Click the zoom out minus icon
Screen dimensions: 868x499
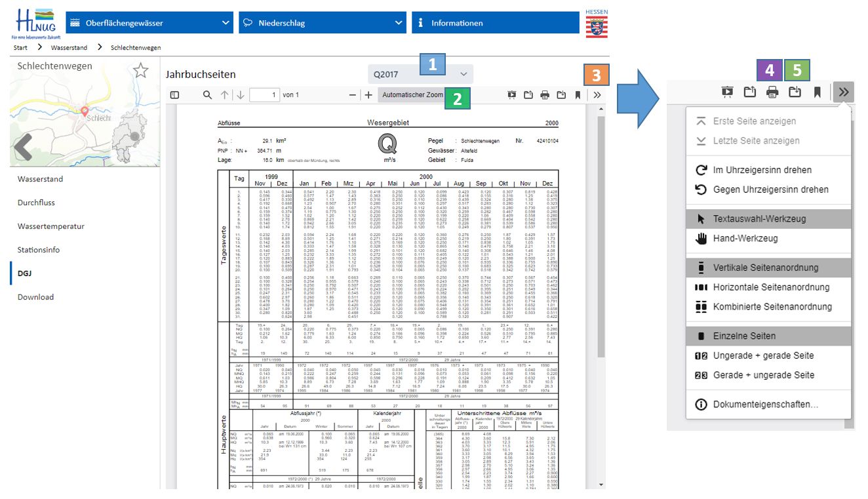point(353,95)
